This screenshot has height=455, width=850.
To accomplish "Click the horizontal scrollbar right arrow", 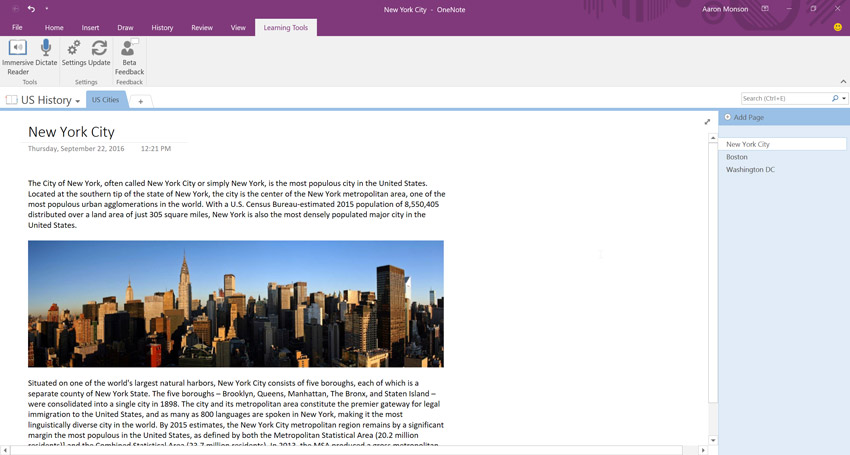I will click(x=703, y=450).
